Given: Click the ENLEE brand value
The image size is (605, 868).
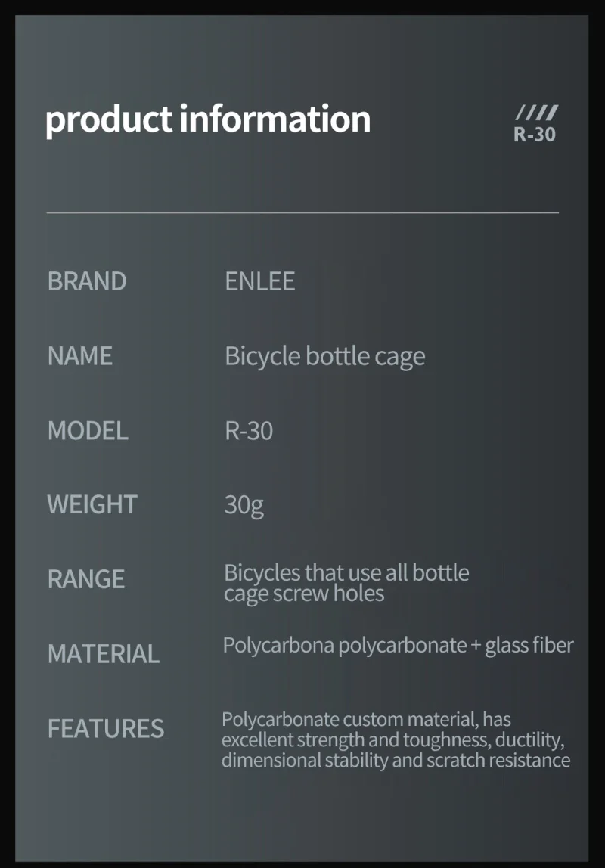Looking at the screenshot, I should [259, 281].
